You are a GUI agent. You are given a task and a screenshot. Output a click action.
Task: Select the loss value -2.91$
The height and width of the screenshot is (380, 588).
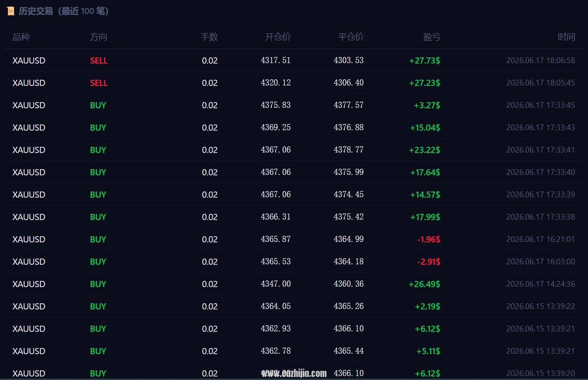coord(429,262)
